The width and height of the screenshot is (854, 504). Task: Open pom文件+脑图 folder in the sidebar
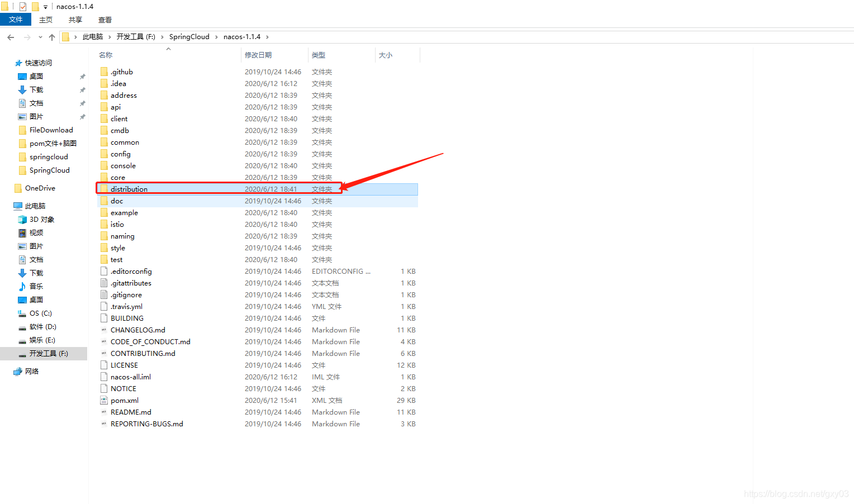(x=53, y=144)
